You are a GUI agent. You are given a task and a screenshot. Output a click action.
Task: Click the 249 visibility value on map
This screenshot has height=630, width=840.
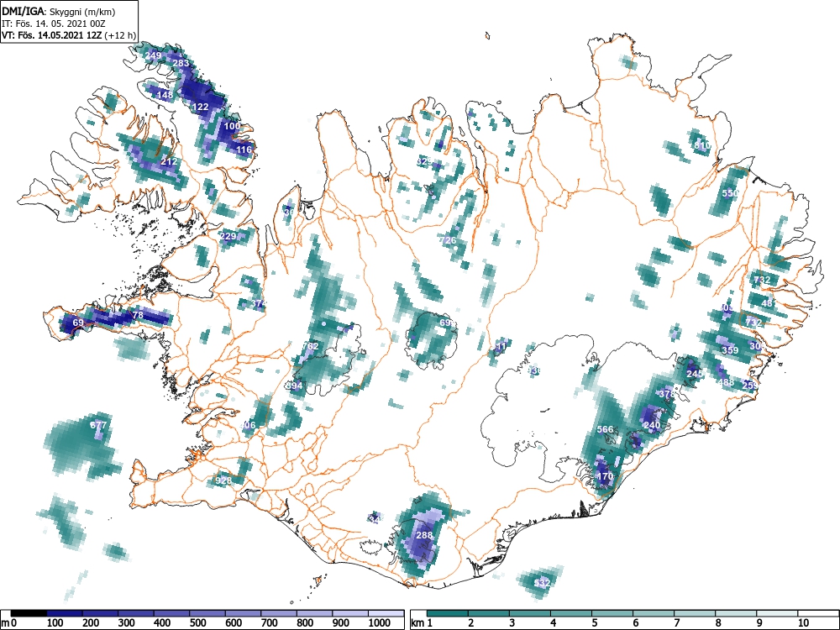pyautogui.click(x=153, y=55)
